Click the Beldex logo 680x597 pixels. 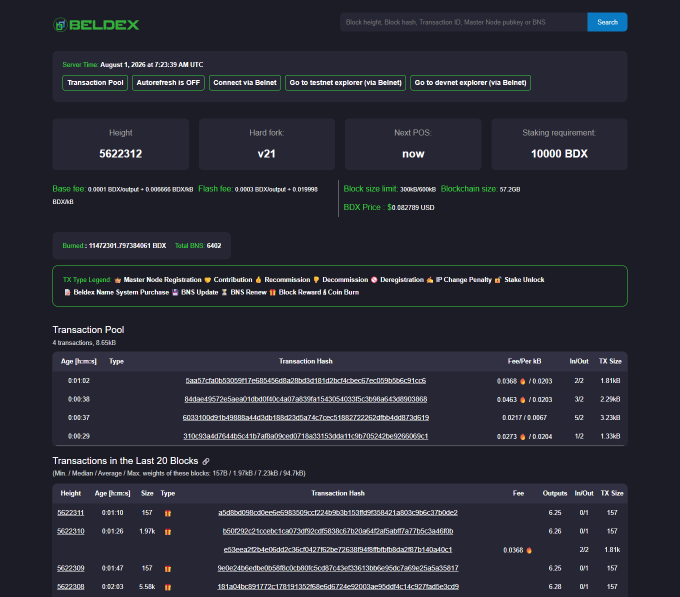(x=96, y=25)
